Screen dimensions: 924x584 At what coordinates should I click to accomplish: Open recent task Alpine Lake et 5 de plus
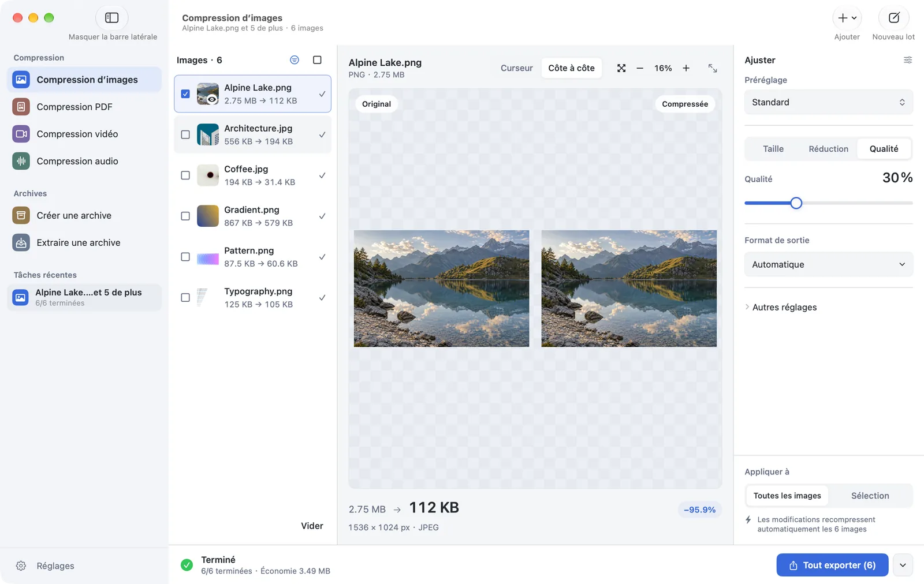(x=84, y=297)
